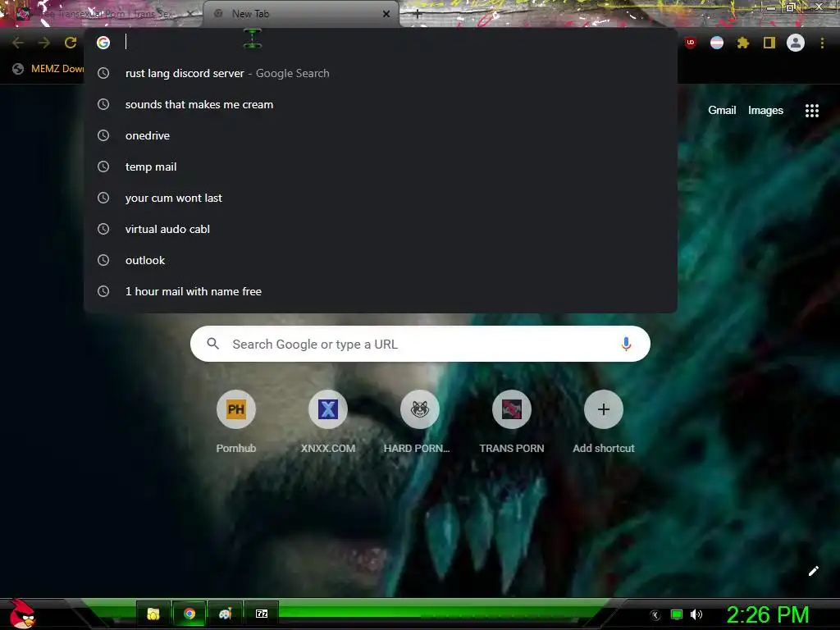
Task: Click the green monitor tray icon
Action: point(677,614)
